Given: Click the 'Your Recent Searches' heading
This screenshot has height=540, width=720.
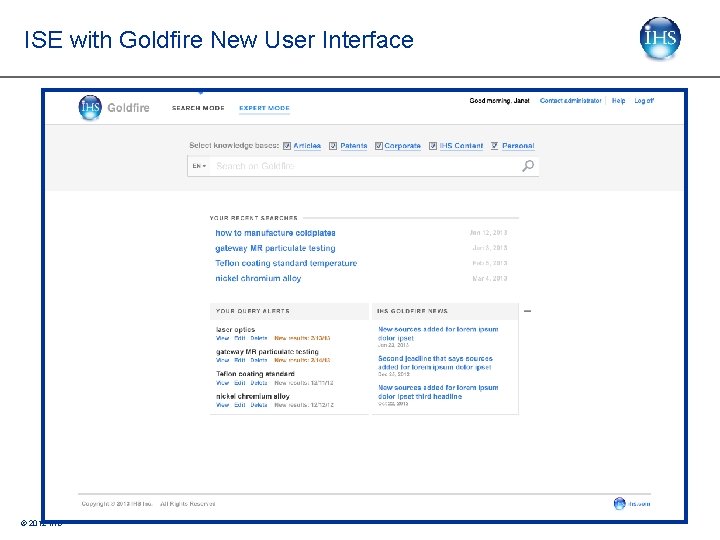Looking at the screenshot, I should tap(253, 218).
